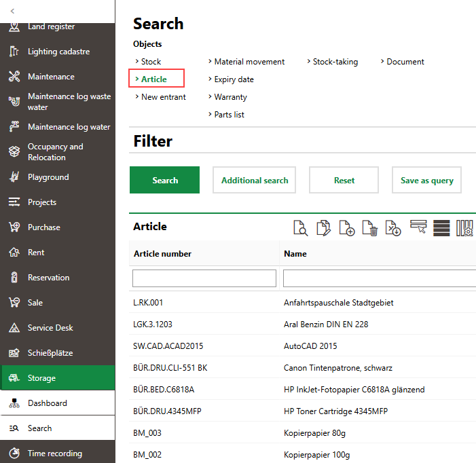Open Dashboard under Storage
The height and width of the screenshot is (463, 476).
(47, 403)
